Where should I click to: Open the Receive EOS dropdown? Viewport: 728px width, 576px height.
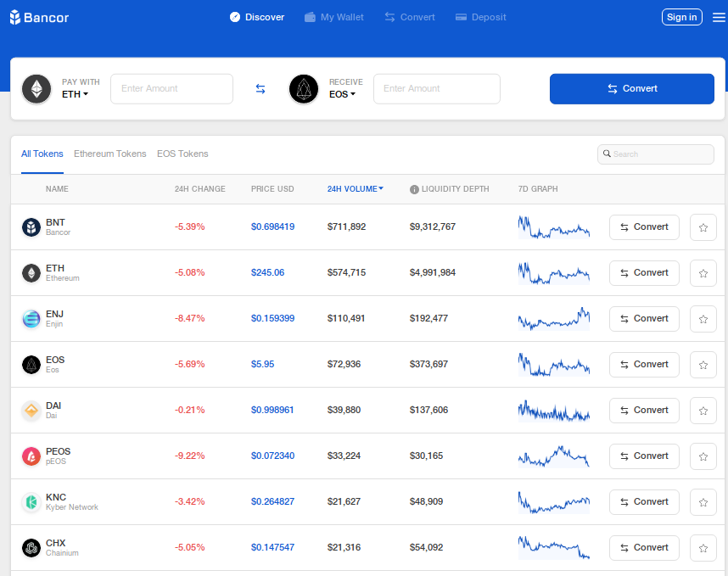click(342, 94)
